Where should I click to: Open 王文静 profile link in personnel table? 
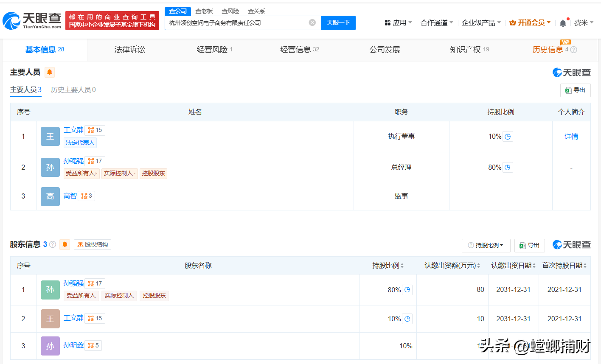73,130
